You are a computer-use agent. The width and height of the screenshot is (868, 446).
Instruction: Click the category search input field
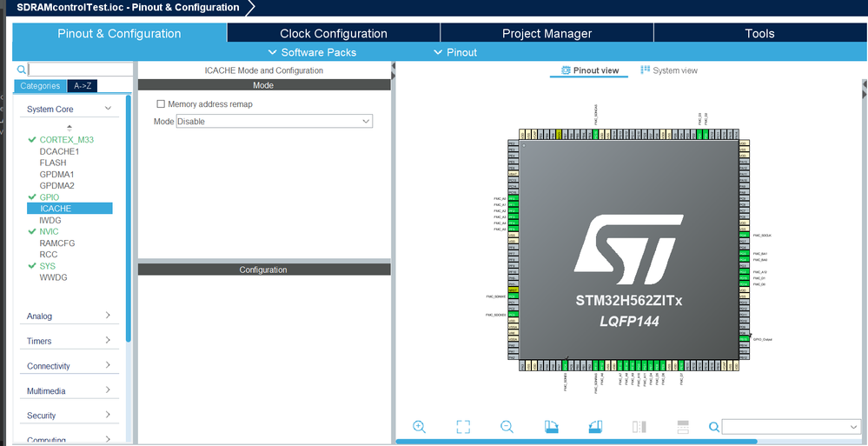pyautogui.click(x=80, y=70)
